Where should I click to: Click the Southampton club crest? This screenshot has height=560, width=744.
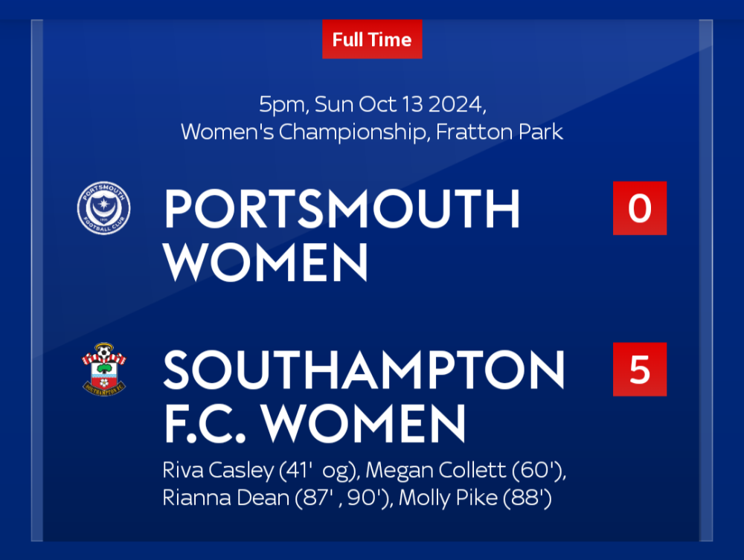pyautogui.click(x=103, y=369)
